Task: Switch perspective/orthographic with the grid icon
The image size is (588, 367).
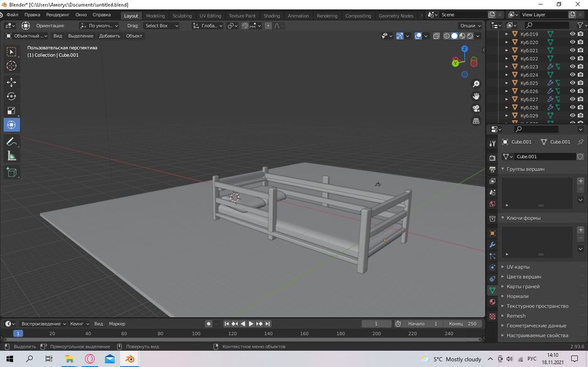Action: tap(476, 121)
